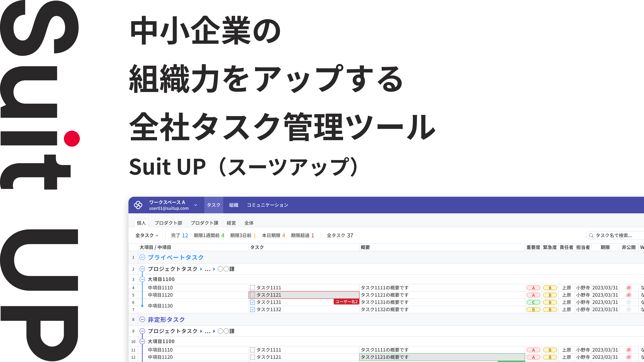Click red ユーザー名2 tag label
The image size is (644, 362).
[346, 301]
